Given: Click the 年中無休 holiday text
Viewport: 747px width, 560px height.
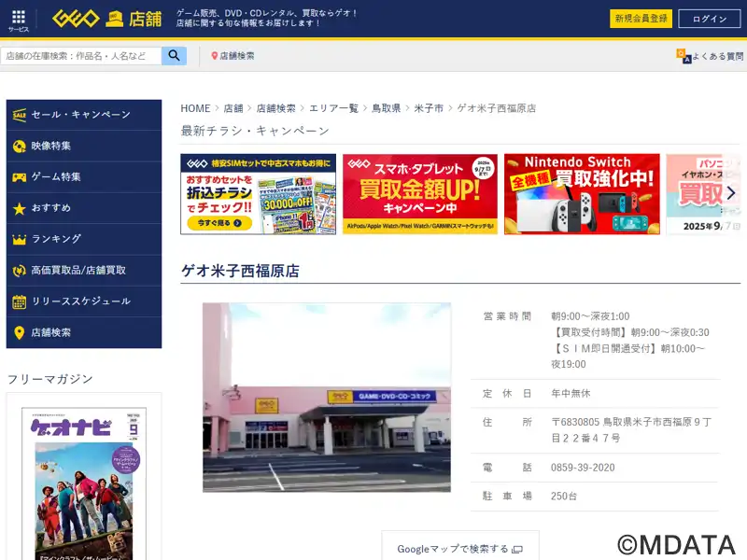Looking at the screenshot, I should click(x=571, y=393).
